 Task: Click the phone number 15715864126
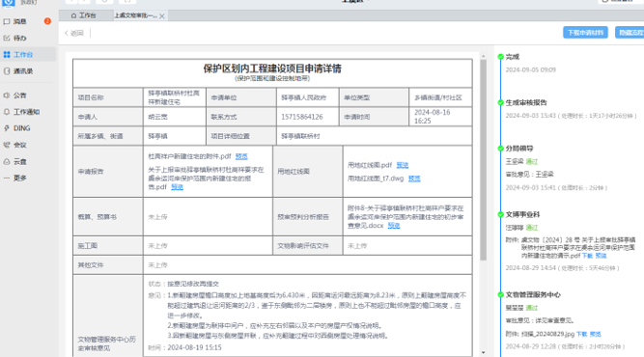[302, 117]
